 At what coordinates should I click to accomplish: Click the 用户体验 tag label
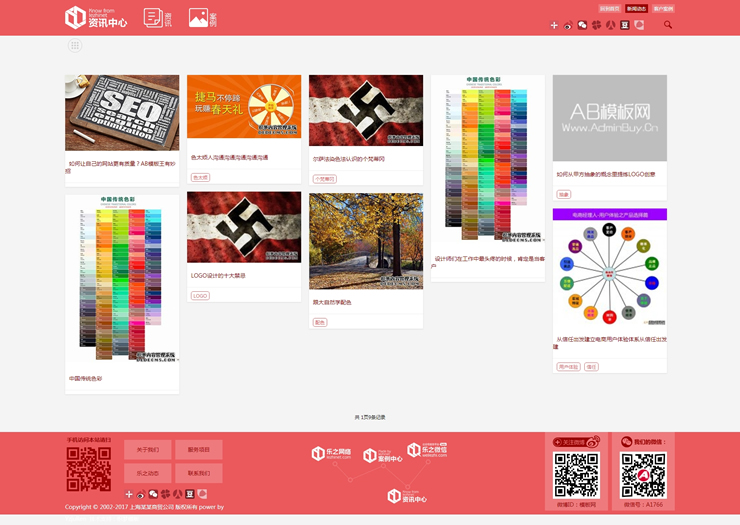(x=568, y=367)
